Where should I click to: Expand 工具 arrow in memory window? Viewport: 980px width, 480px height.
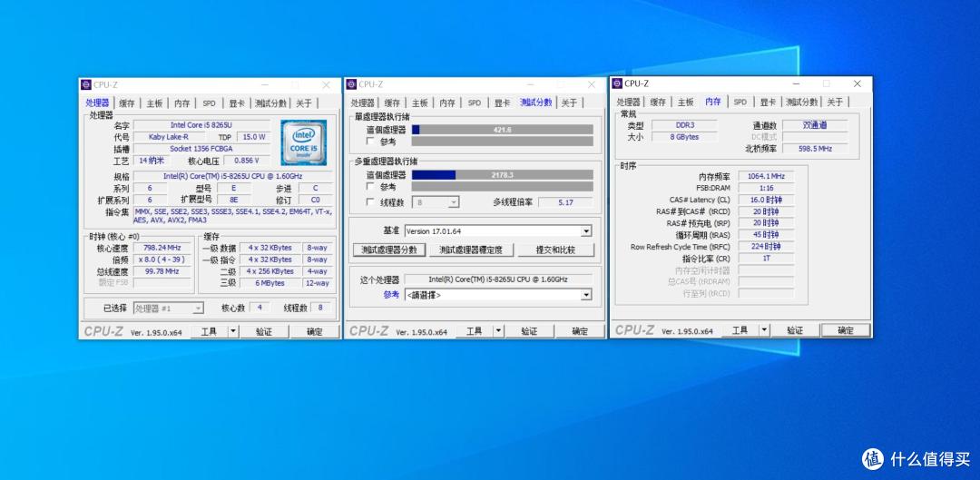764,330
